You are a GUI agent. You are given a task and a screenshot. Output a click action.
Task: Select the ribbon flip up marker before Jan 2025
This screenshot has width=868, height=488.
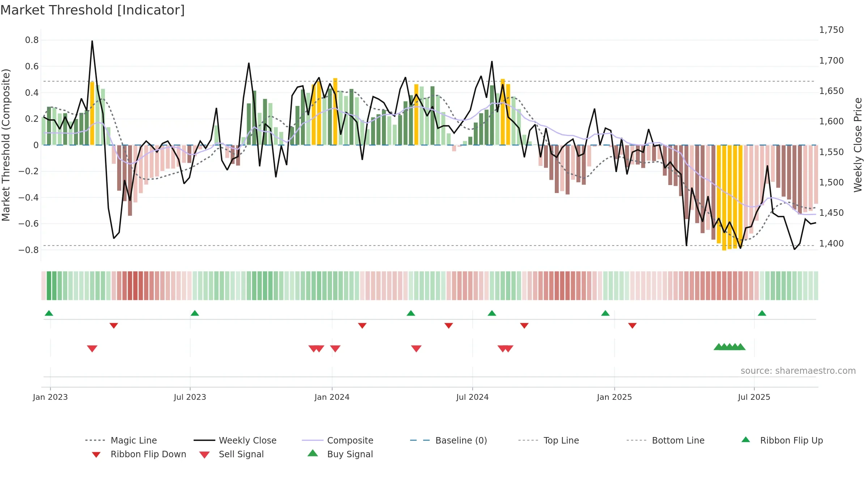click(x=605, y=313)
